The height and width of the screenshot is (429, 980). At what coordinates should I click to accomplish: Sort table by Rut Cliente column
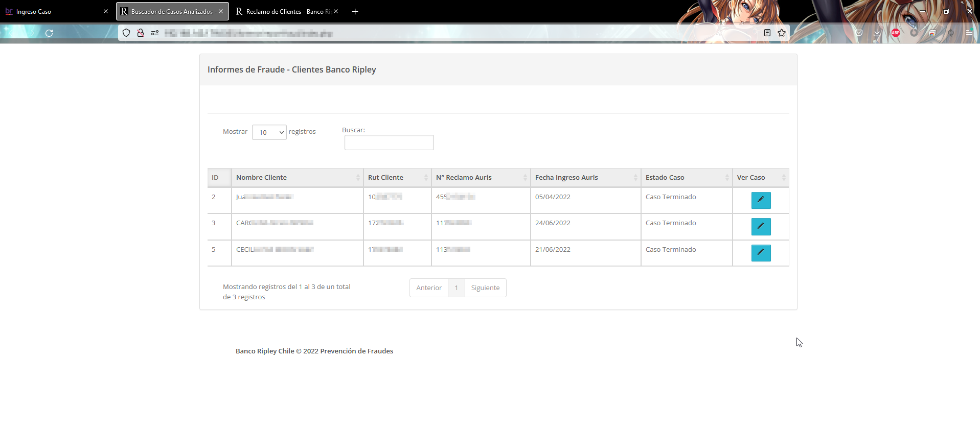coord(397,178)
